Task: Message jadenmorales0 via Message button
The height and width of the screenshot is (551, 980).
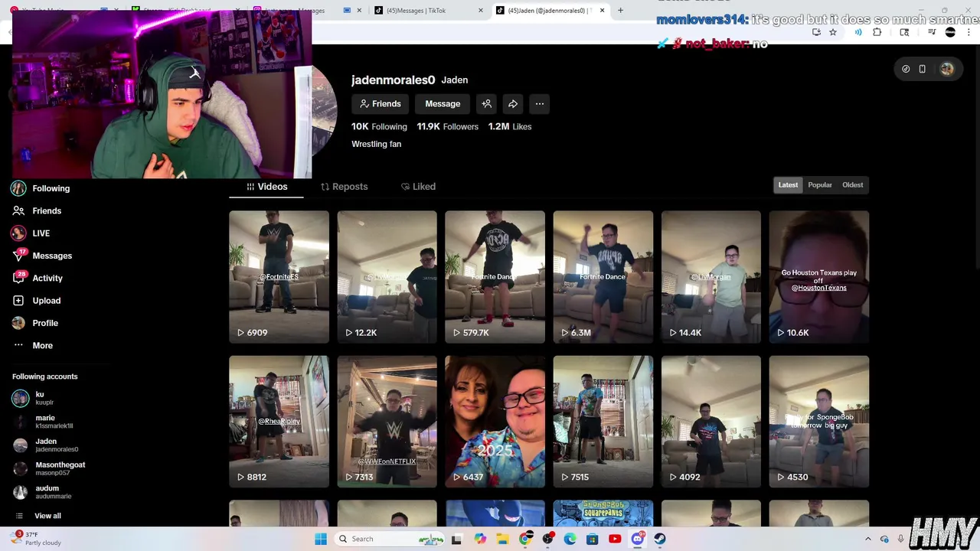Action: click(x=443, y=104)
